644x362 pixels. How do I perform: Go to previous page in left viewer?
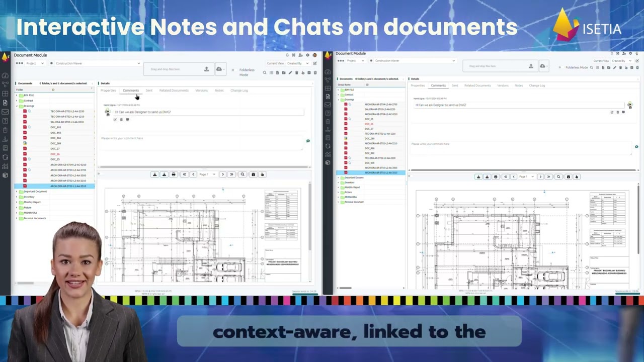[193, 174]
